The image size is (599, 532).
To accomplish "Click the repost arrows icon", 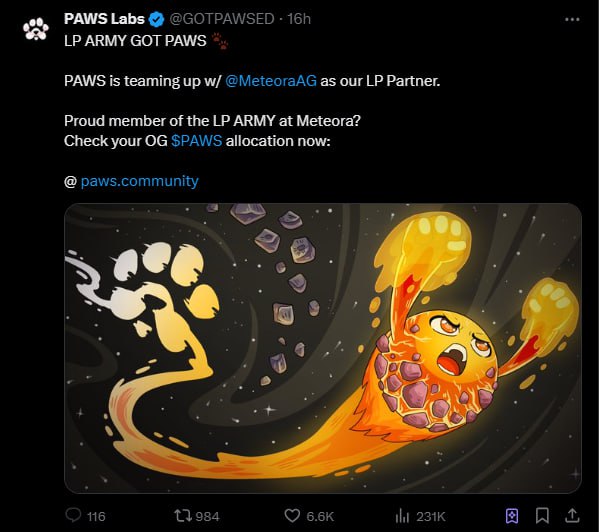I will (183, 516).
